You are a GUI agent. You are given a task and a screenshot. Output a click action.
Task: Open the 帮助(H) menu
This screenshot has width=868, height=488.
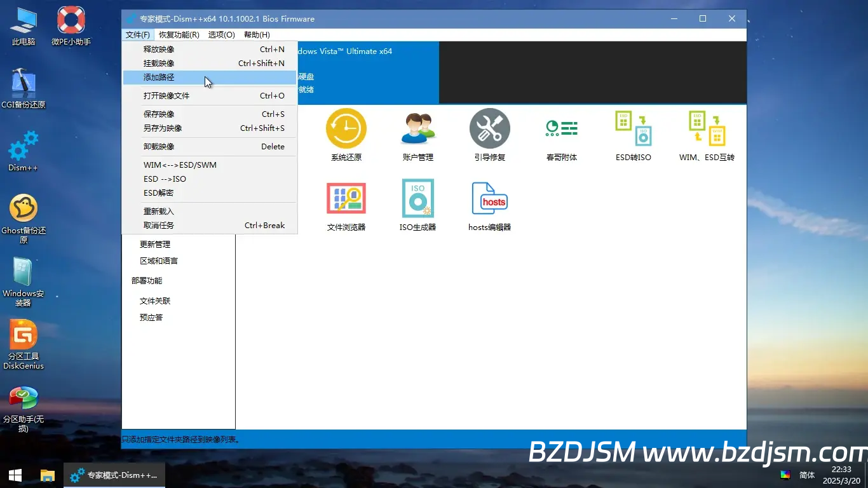click(257, 35)
